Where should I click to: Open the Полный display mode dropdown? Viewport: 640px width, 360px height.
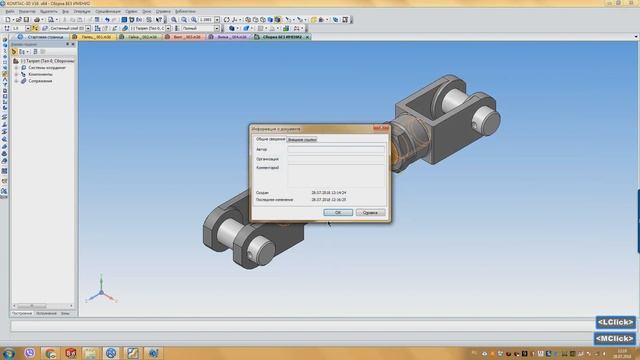tap(217, 29)
